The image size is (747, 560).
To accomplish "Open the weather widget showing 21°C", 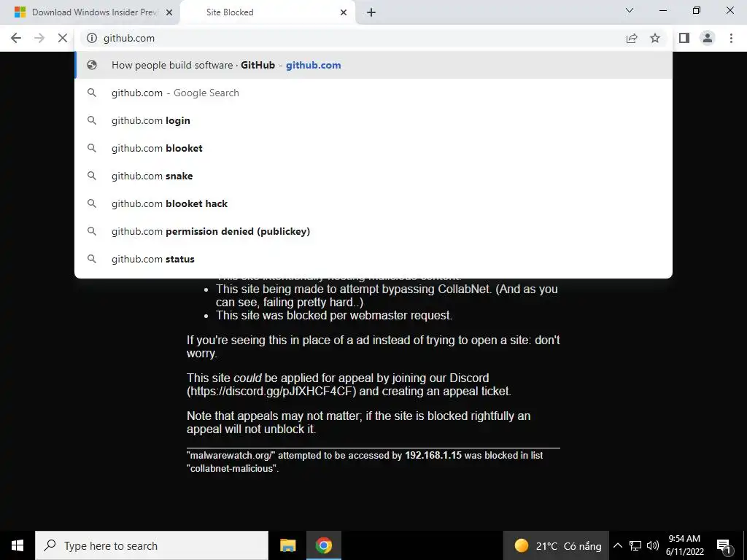I will click(557, 545).
